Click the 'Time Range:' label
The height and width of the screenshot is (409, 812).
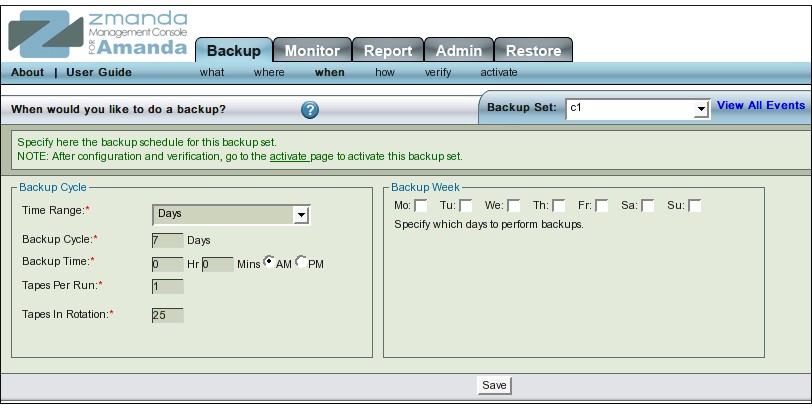point(55,210)
